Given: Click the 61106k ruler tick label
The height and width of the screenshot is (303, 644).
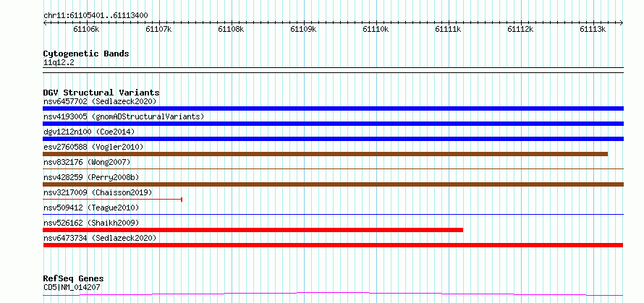Looking at the screenshot, I should coord(86,29).
